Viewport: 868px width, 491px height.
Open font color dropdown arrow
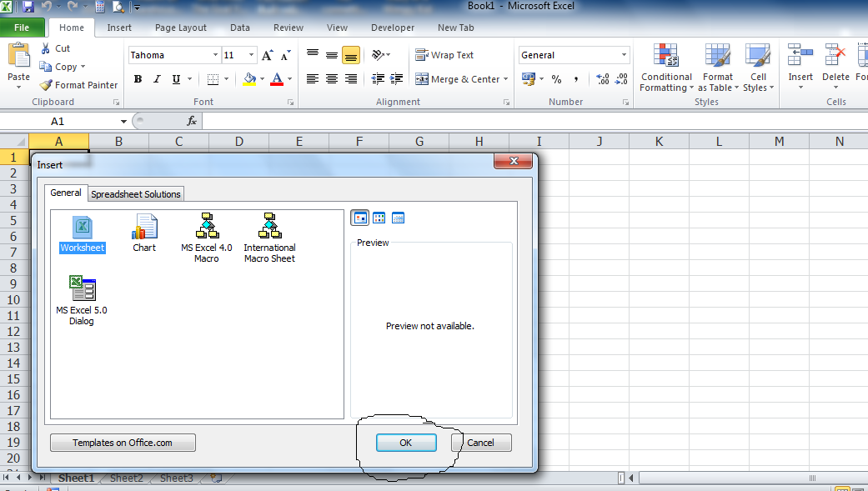289,79
